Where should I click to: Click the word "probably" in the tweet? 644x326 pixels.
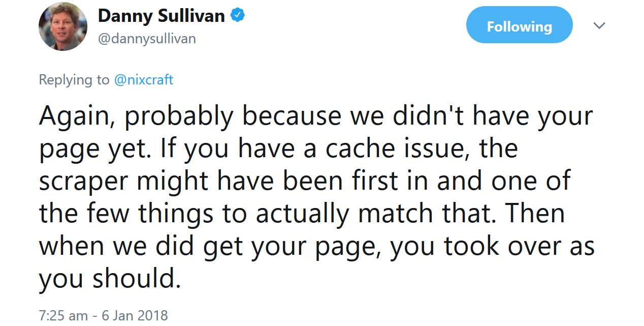pos(179,116)
